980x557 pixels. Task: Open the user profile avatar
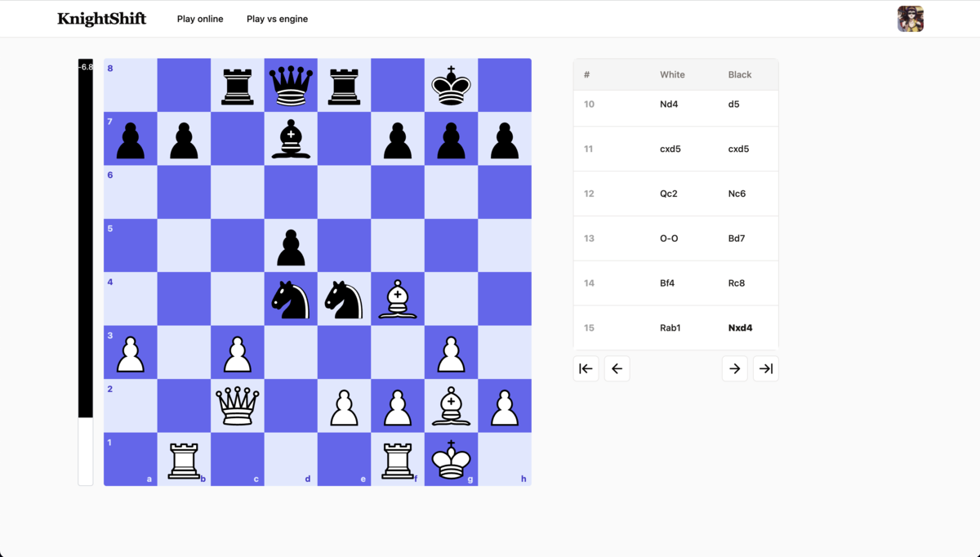(x=910, y=19)
